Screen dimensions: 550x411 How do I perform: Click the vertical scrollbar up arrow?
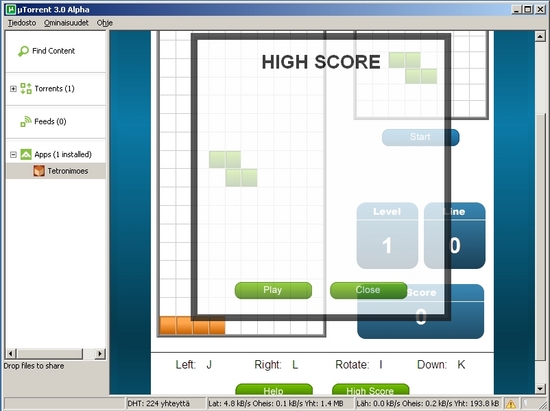click(x=540, y=36)
